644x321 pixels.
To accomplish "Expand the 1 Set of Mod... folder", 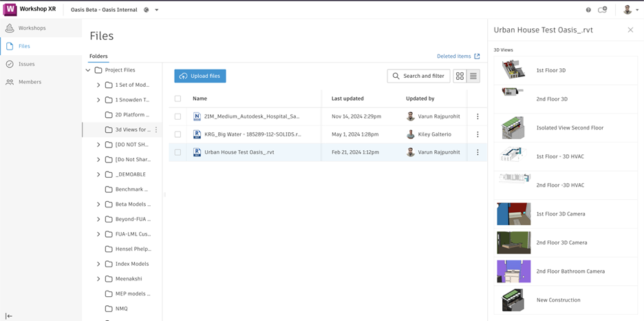I will pyautogui.click(x=98, y=85).
